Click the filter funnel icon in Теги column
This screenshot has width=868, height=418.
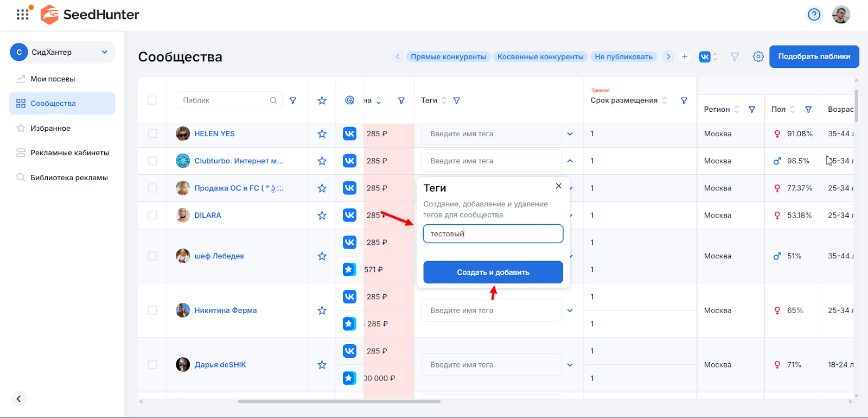pyautogui.click(x=457, y=100)
